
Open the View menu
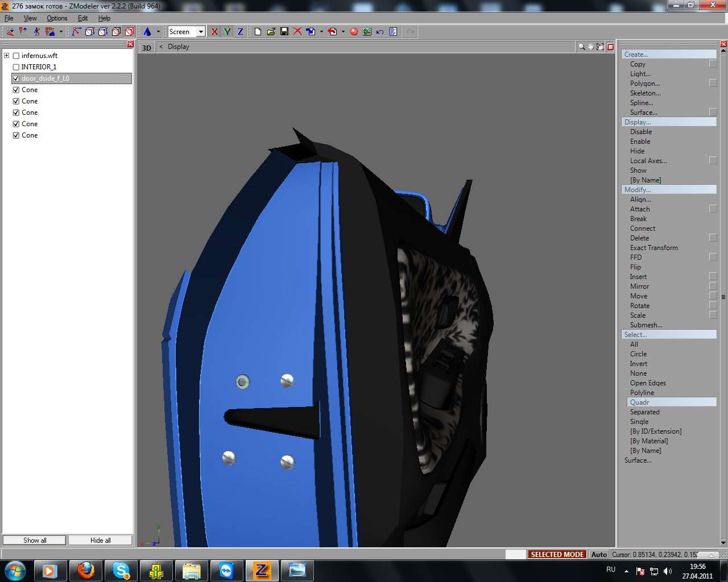click(30, 18)
